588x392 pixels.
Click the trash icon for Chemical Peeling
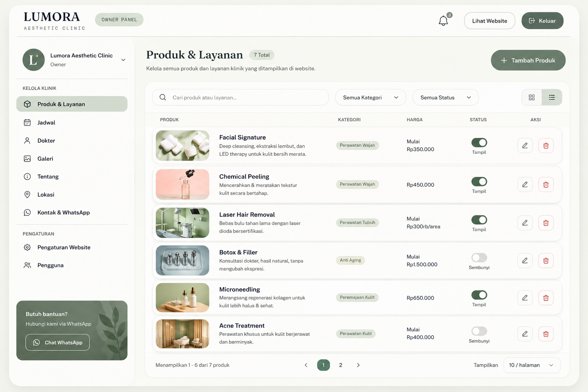pos(546,185)
